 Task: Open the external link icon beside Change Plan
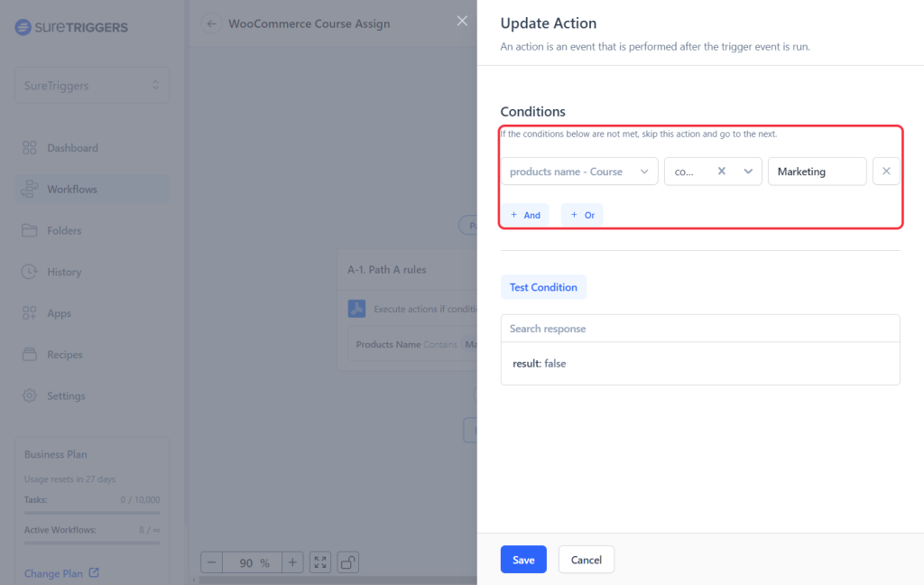(x=95, y=573)
